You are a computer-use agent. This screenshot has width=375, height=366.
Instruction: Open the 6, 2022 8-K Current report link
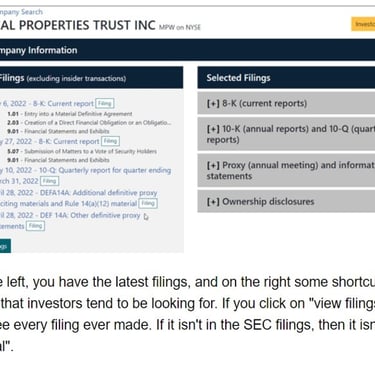point(47,104)
